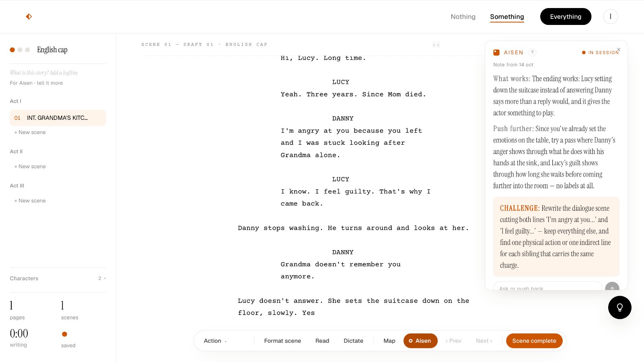
Task: Click 'For Aisen · tell it more'
Action: click(x=36, y=83)
